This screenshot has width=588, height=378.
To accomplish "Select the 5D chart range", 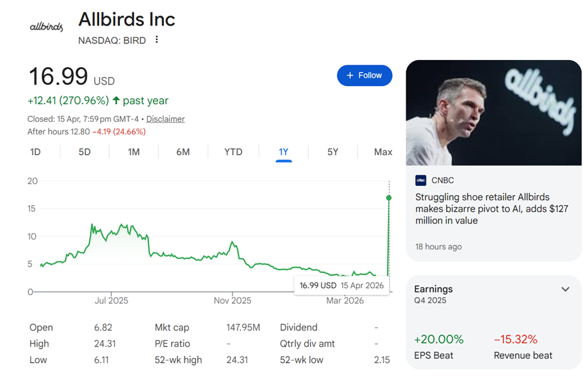I will click(x=85, y=152).
